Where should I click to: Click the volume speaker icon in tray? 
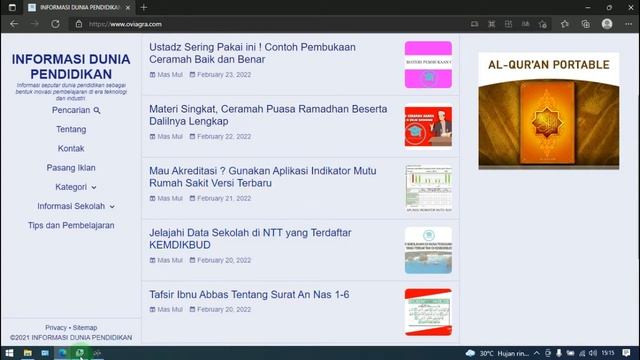[x=593, y=353]
